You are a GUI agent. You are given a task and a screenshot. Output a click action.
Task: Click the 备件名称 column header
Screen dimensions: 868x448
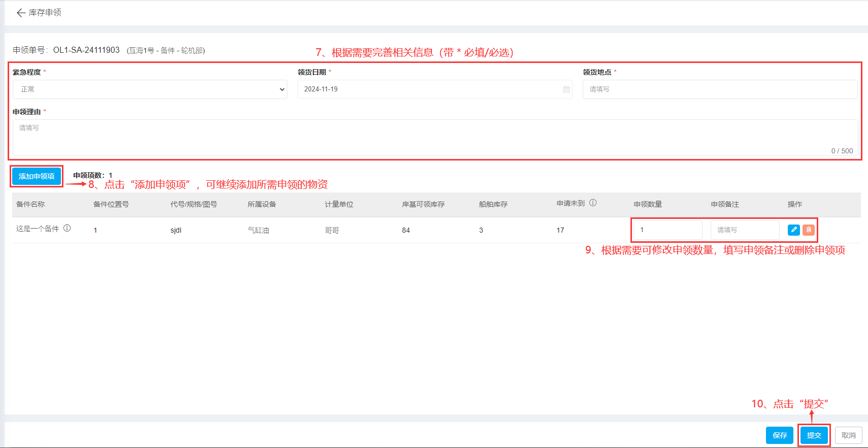tap(30, 204)
